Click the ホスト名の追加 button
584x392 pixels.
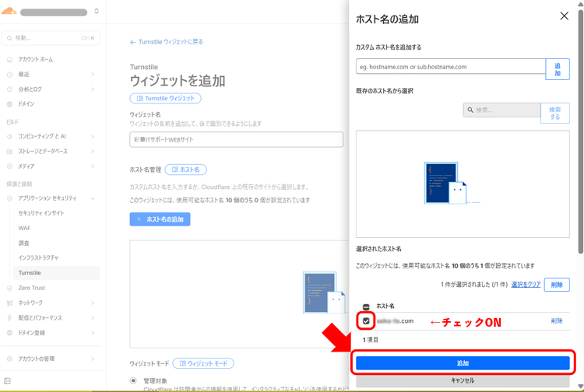point(160,219)
